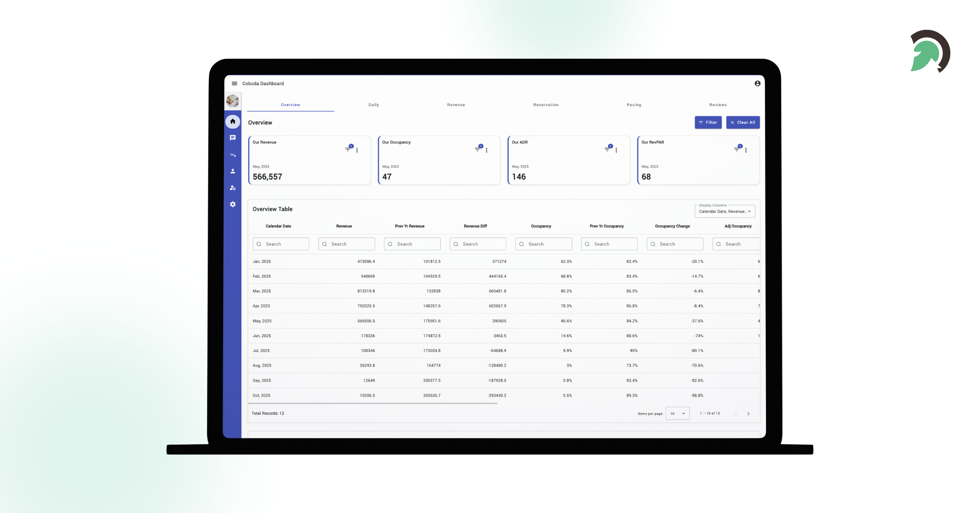980x513 pixels.
Task: Open the messages panel in the sidebar
Action: pyautogui.click(x=233, y=138)
